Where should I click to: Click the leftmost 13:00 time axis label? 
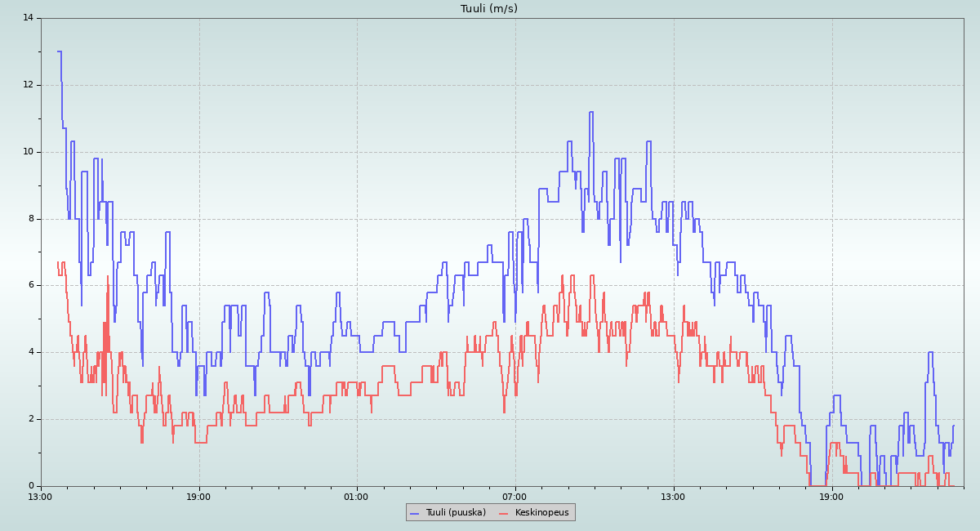click(40, 497)
